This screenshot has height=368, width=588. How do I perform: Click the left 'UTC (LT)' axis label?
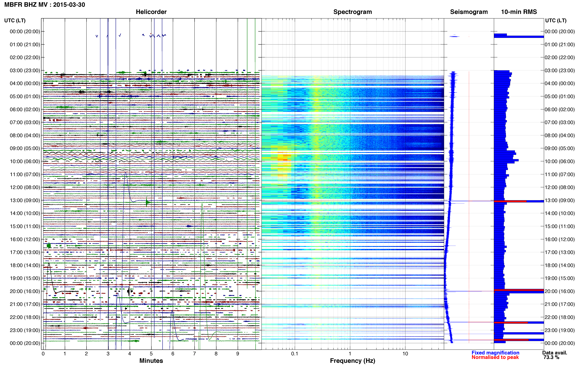click(x=15, y=20)
